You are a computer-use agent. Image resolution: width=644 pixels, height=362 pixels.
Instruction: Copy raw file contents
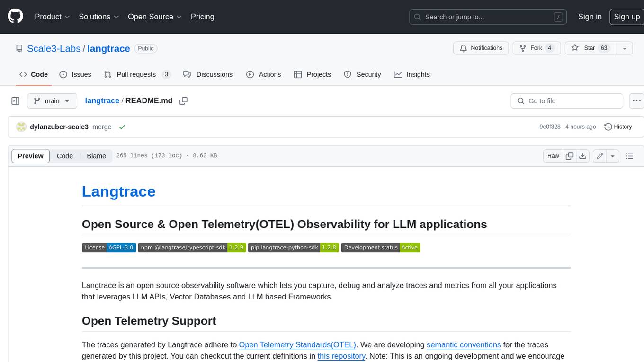[x=570, y=156]
